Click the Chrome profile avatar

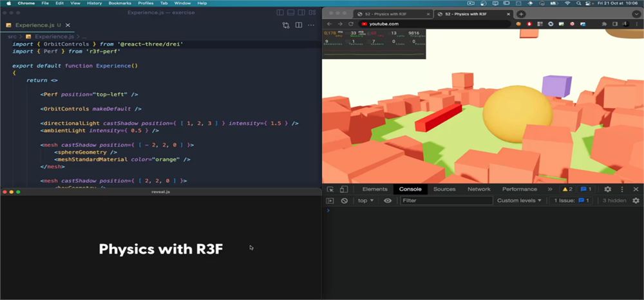click(x=625, y=24)
